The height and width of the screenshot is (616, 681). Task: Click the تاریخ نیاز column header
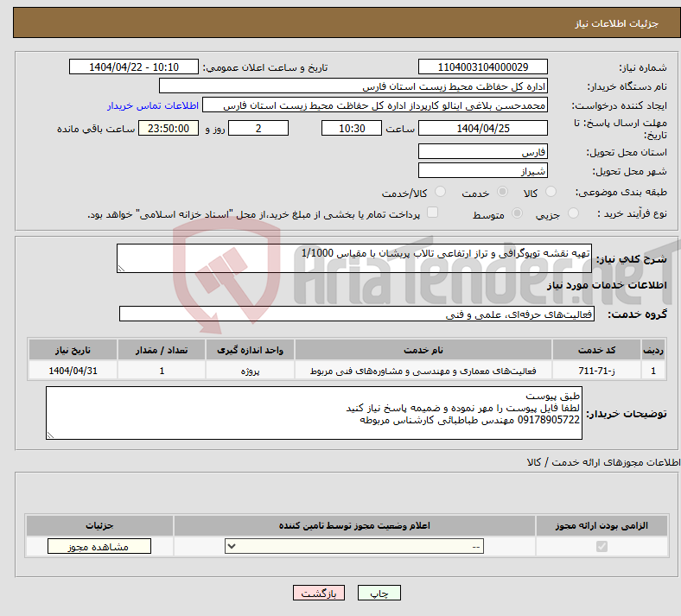click(73, 350)
